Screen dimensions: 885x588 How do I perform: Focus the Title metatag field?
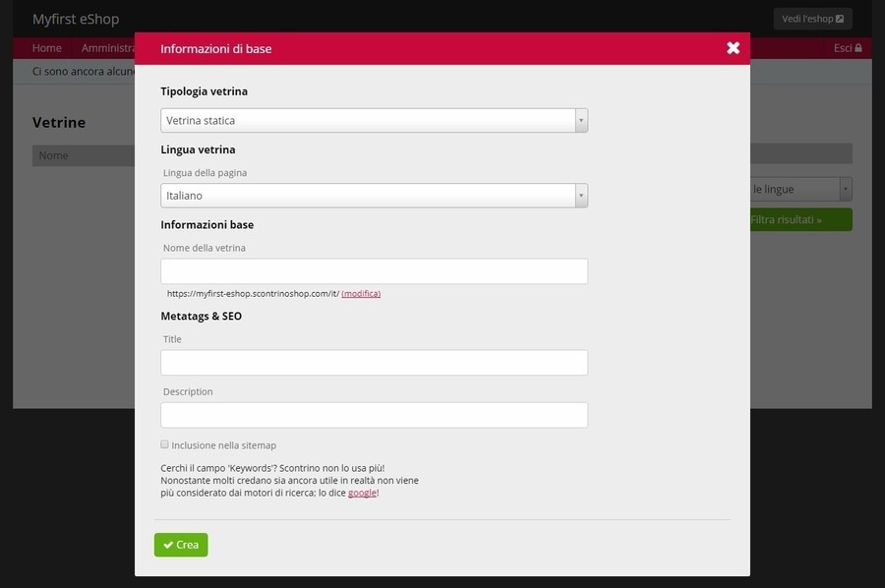(374, 362)
